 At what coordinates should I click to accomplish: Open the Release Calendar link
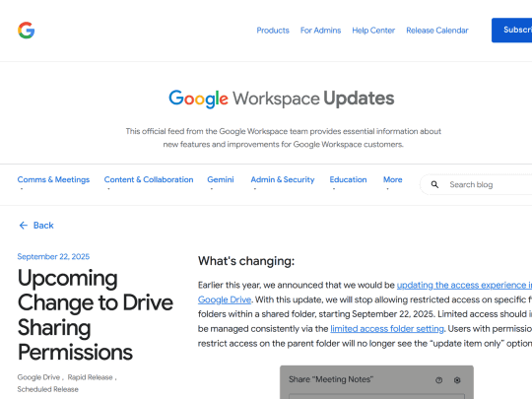coord(437,31)
